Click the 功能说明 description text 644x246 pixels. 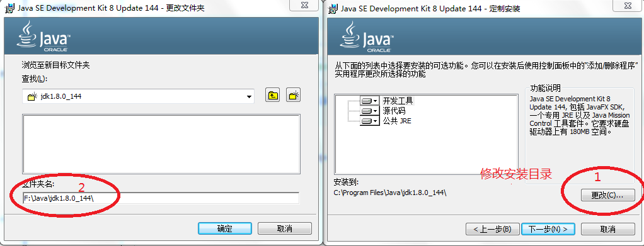click(579, 116)
